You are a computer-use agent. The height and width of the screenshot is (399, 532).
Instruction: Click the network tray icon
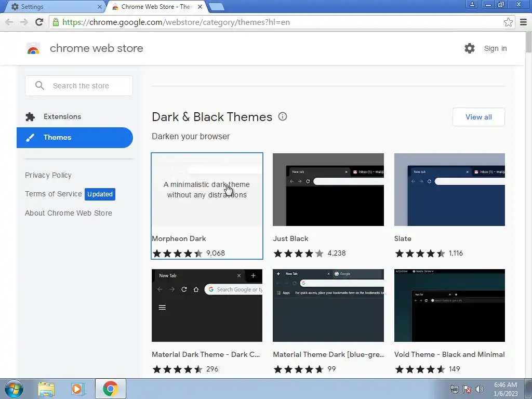pyautogui.click(x=454, y=389)
